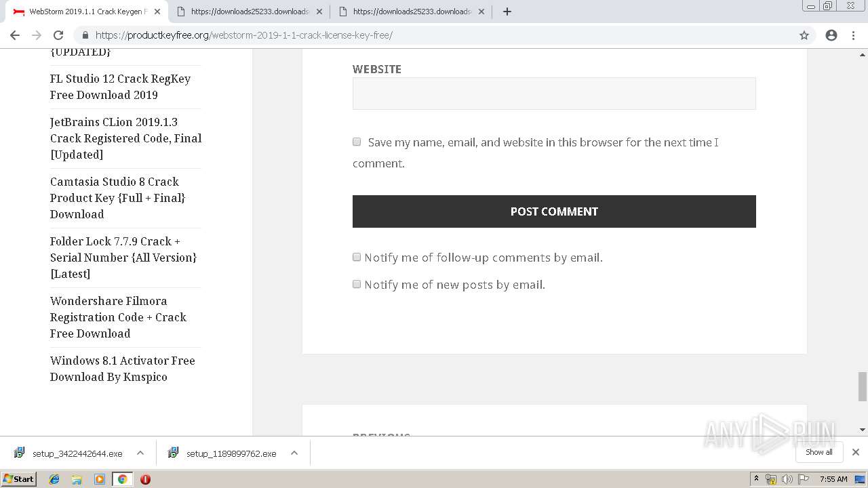Click the scrollbar down arrow
This screenshot has width=868, height=488.
863,430
